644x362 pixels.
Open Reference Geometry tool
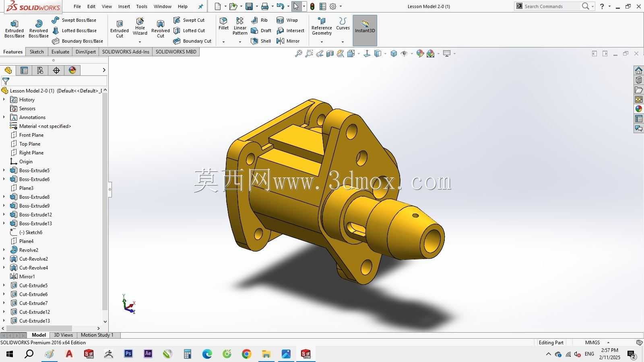coord(322,26)
